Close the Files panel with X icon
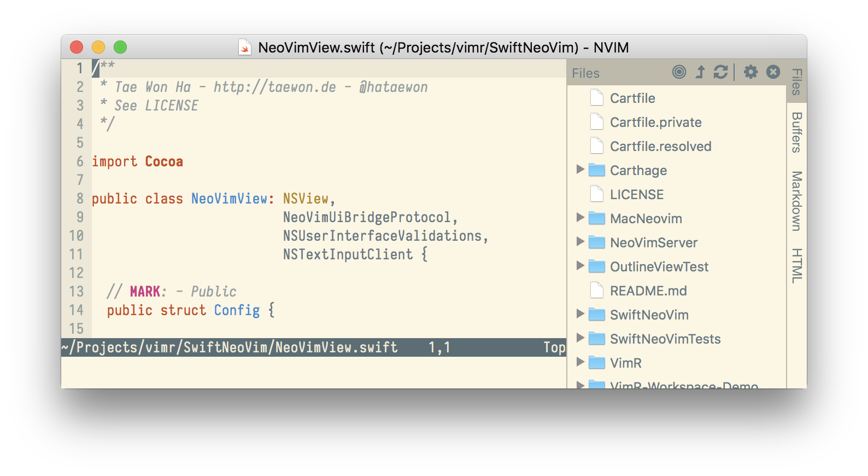 [773, 72]
